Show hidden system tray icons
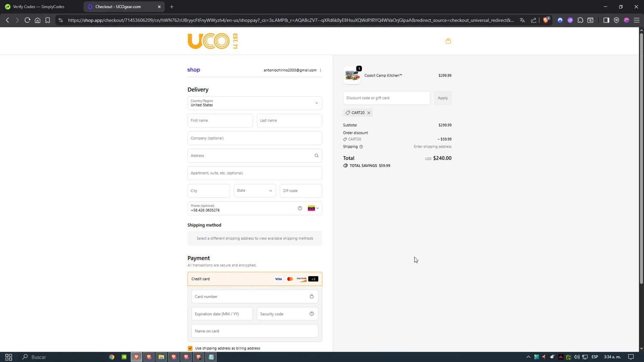Viewport: 644px width, 362px height. (x=528, y=357)
